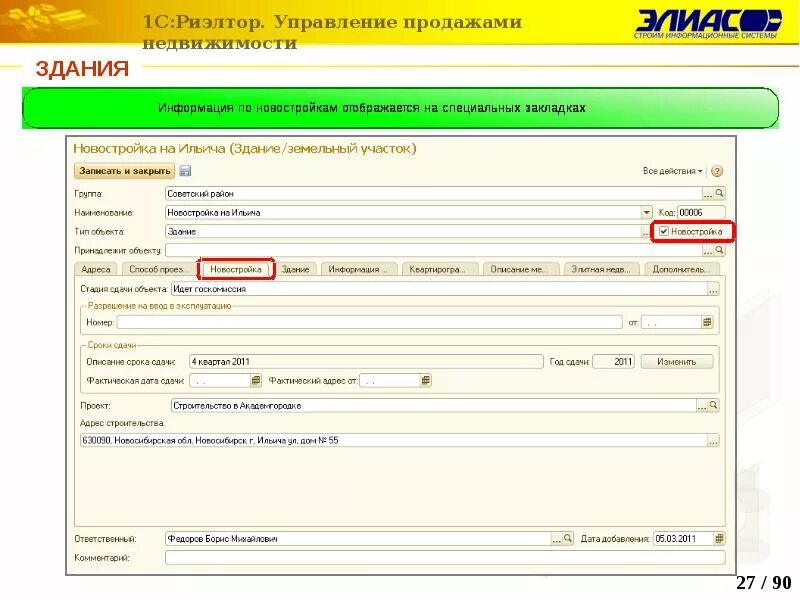Image resolution: width=800 pixels, height=600 pixels.
Task: Click ellipsis button in Тип объекта field
Action: [645, 232]
